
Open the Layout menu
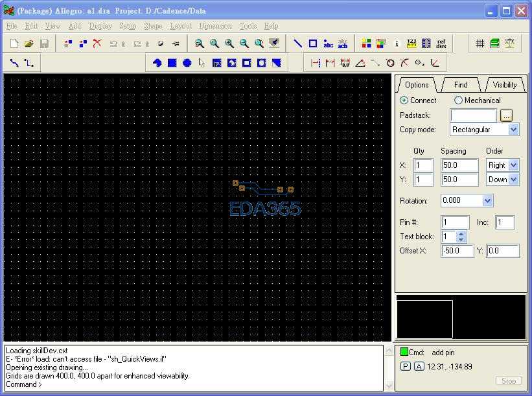click(x=181, y=26)
